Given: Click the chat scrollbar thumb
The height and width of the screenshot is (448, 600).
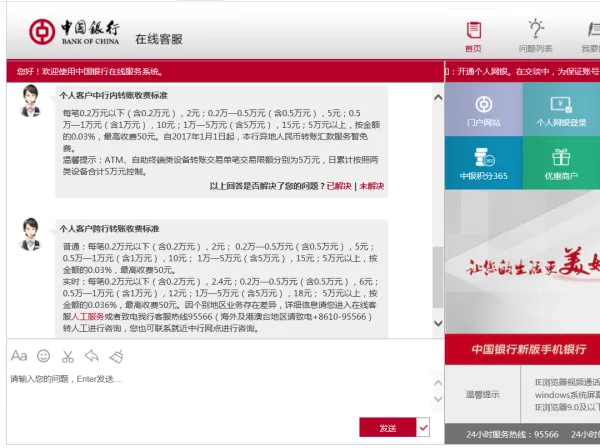Looking at the screenshot, I should 438,277.
